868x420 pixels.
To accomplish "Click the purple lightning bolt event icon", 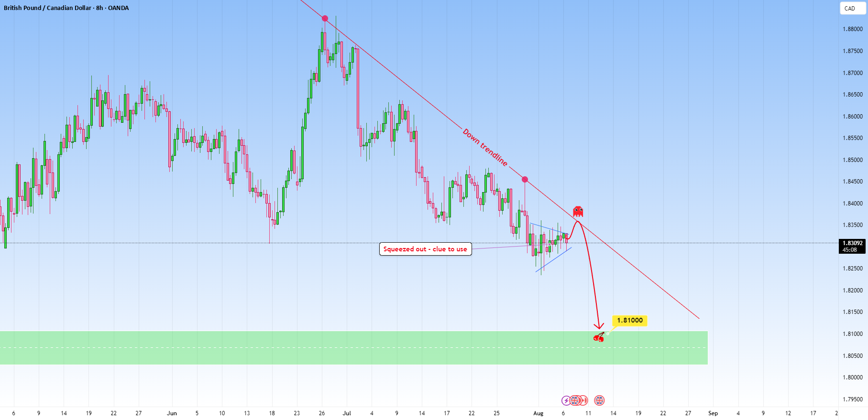I will (566, 400).
